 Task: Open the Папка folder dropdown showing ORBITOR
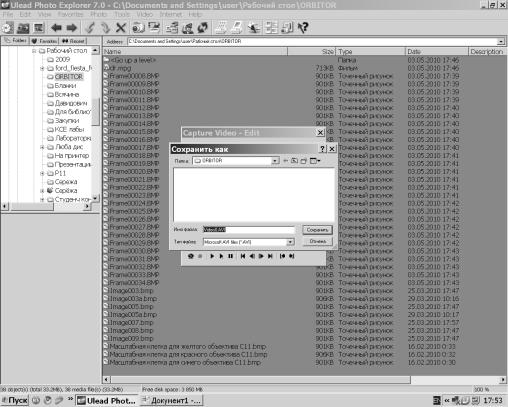click(275, 161)
